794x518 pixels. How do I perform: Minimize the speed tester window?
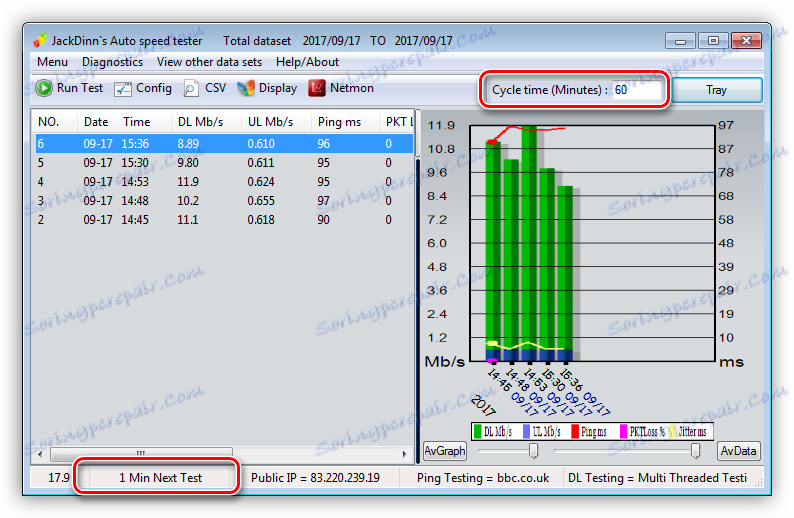click(x=680, y=41)
